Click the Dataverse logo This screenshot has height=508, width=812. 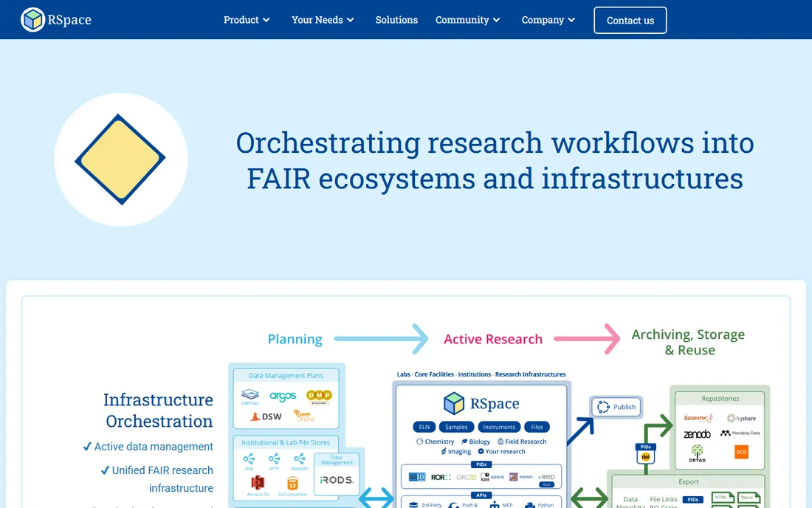698,418
